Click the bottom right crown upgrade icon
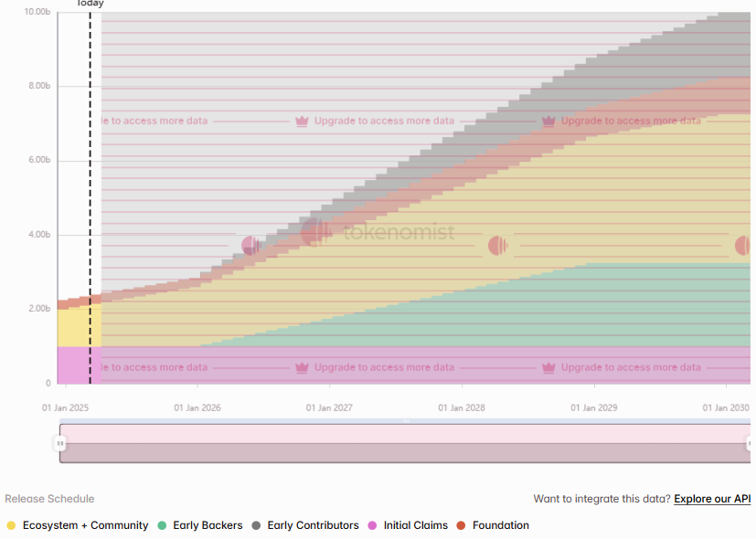This screenshot has width=756, height=539. coord(548,367)
